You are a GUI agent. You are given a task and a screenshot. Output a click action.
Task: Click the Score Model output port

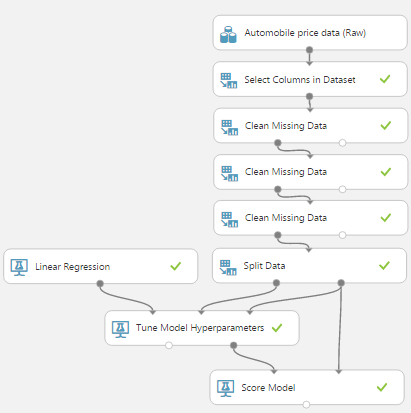306,405
